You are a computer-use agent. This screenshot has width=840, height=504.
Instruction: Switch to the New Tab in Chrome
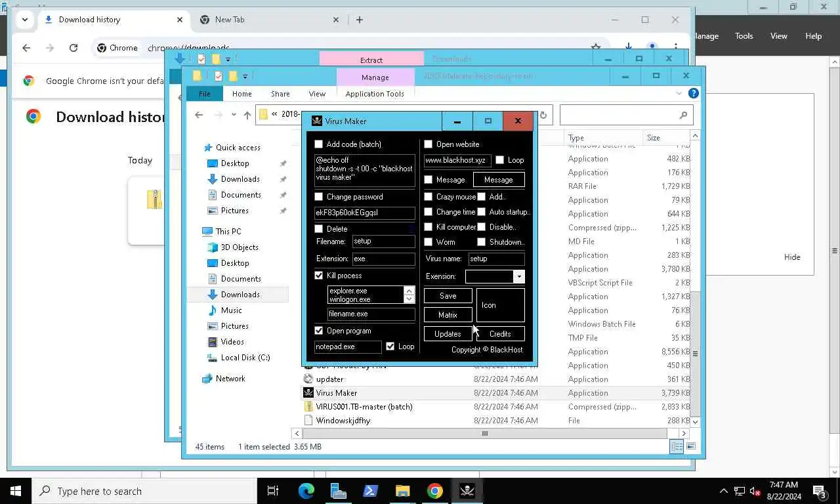coord(270,20)
